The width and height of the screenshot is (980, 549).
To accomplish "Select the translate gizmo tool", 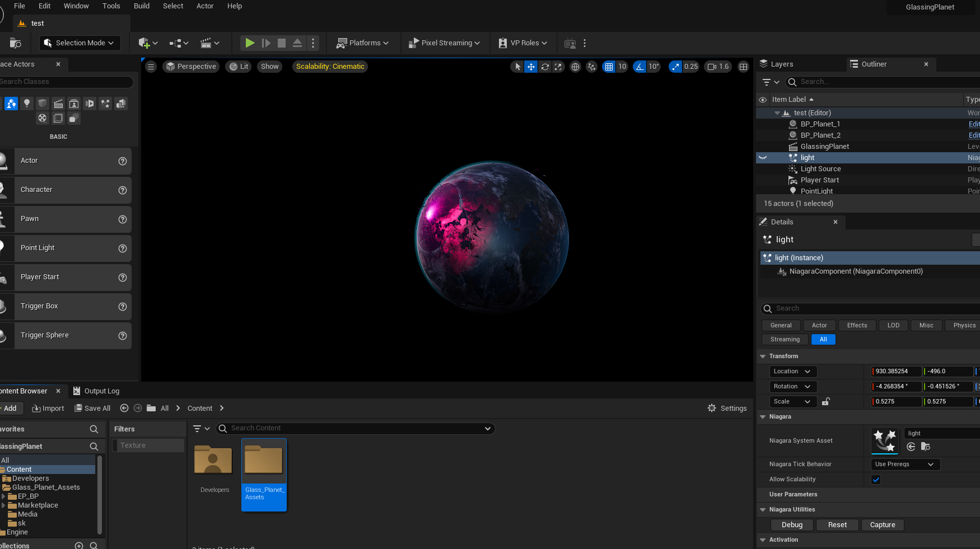I will tap(530, 67).
